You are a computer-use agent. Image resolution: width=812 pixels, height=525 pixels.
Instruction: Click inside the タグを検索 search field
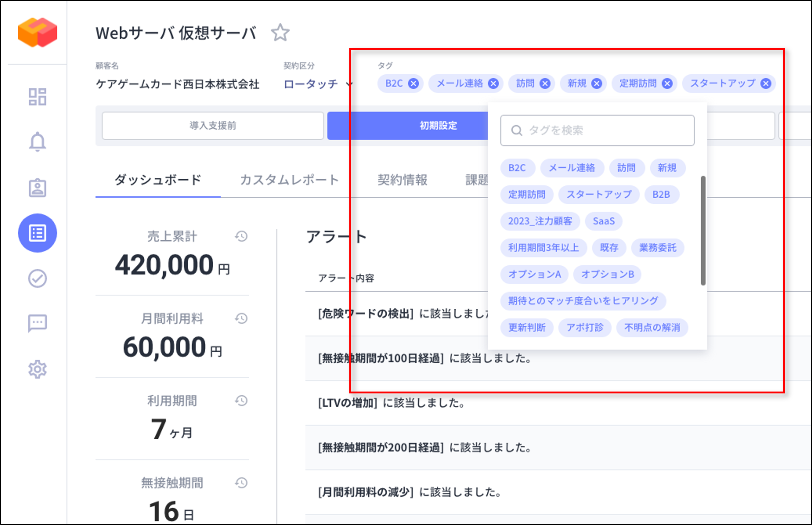[x=597, y=130]
